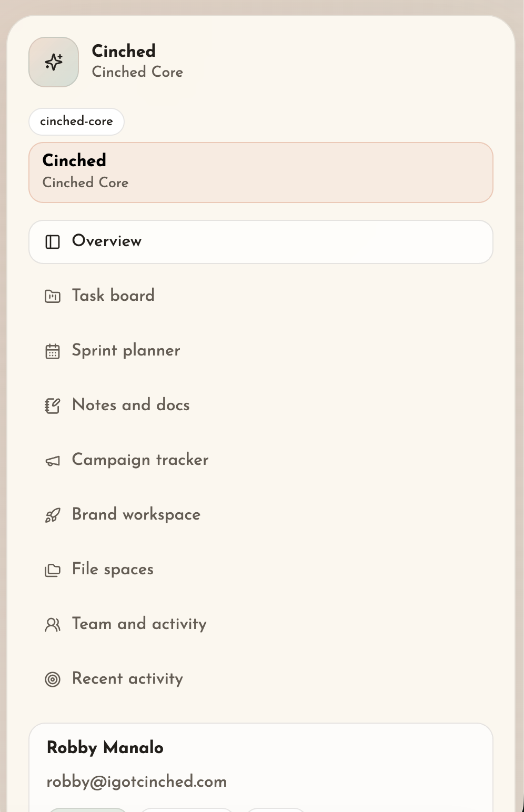Click the Sprint planner calendar icon

pyautogui.click(x=53, y=351)
